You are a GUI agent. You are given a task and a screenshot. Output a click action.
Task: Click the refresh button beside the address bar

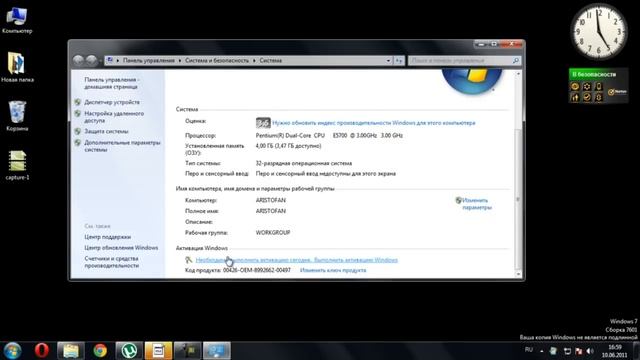click(399, 60)
